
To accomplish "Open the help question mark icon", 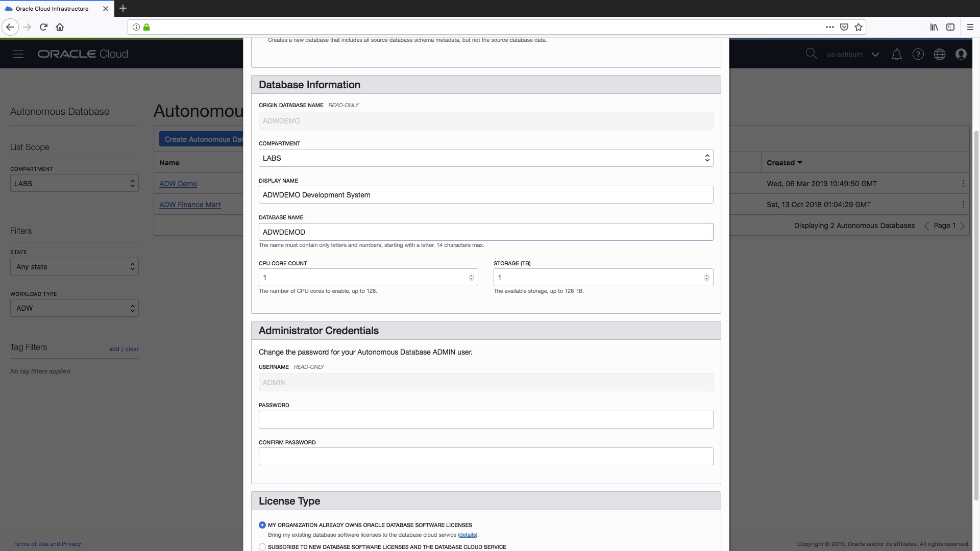I will tap(918, 54).
